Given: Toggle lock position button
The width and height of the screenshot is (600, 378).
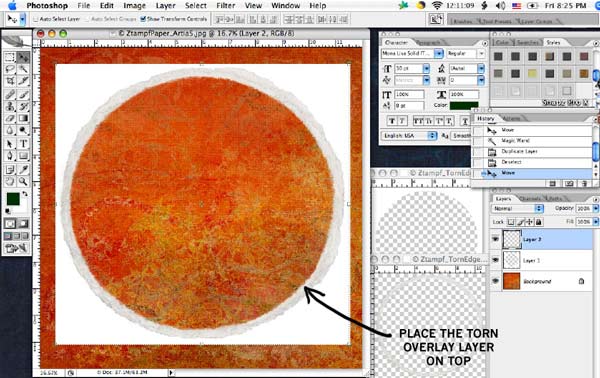Looking at the screenshot, I should [x=530, y=222].
